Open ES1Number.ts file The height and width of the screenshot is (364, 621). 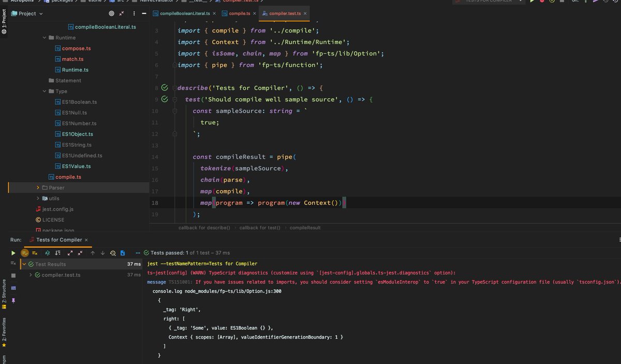[76, 124]
